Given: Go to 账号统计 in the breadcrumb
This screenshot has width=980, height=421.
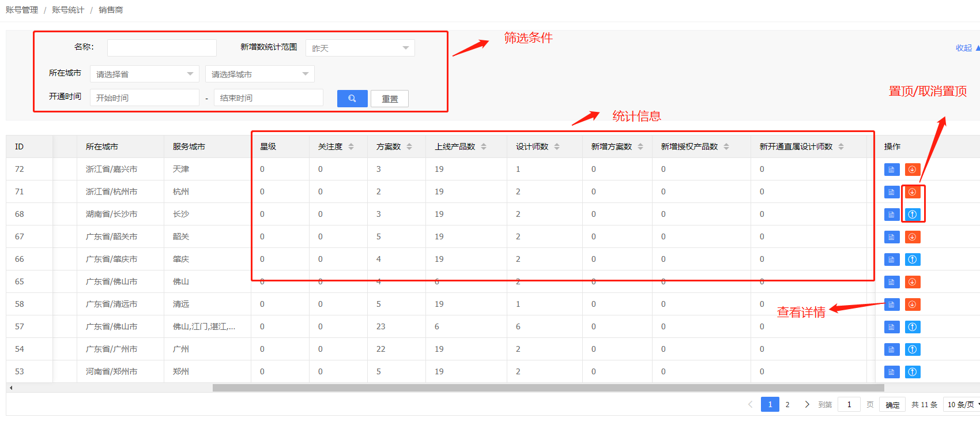Looking at the screenshot, I should [x=68, y=10].
